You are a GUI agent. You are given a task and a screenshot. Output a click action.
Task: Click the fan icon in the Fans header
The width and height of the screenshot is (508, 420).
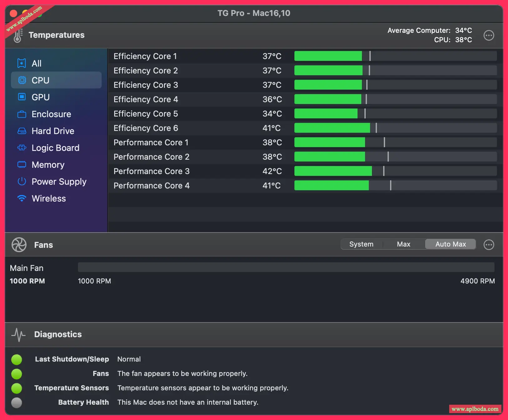[19, 245]
